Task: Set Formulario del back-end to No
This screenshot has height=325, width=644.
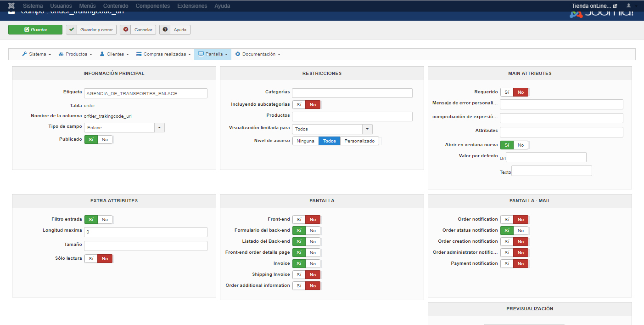Action: (x=313, y=231)
